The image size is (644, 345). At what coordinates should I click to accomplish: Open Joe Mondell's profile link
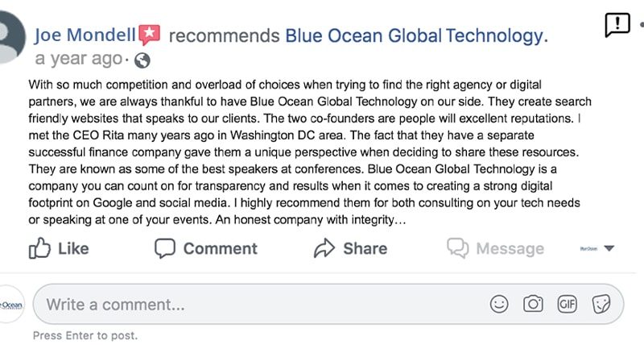coord(85,35)
